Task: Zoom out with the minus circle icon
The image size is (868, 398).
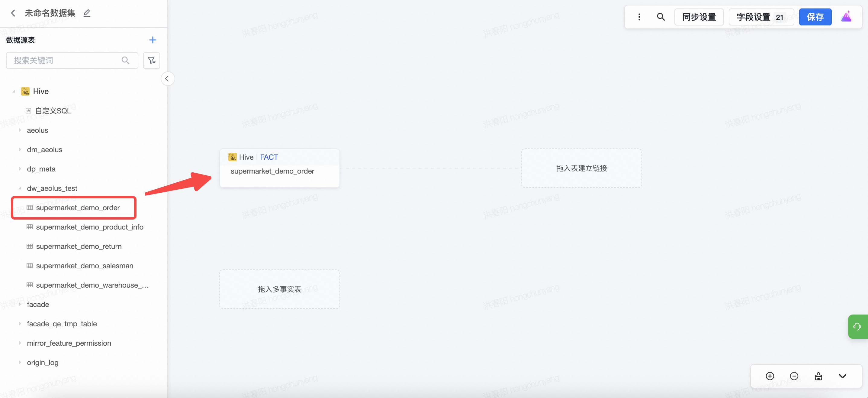Action: coord(794,376)
